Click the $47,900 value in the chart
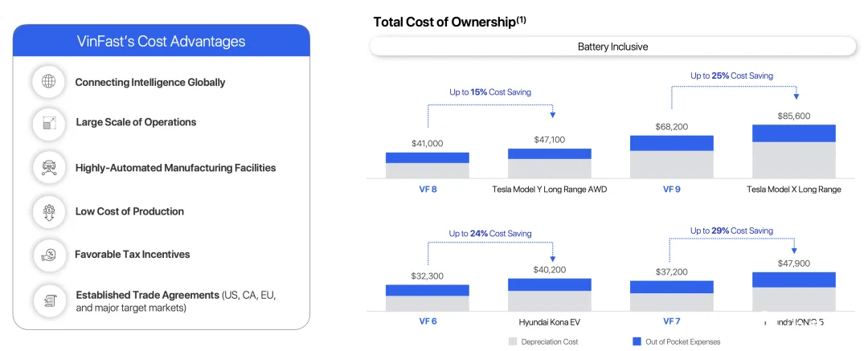The height and width of the screenshot is (351, 868). (x=794, y=263)
